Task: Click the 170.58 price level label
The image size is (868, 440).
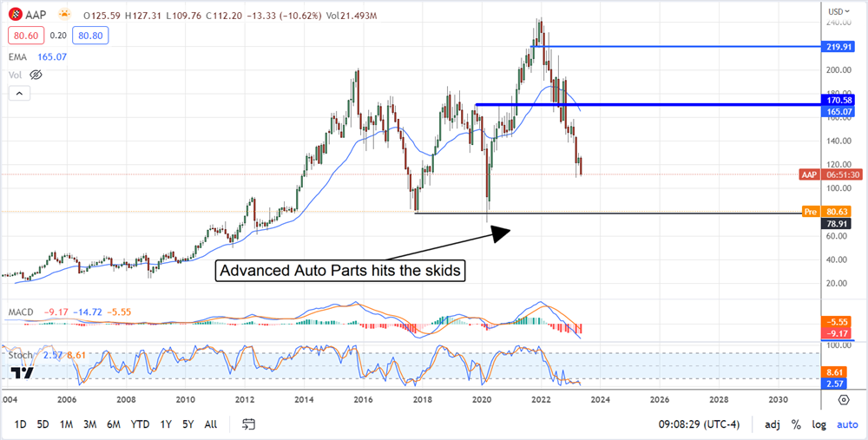Action: 839,100
